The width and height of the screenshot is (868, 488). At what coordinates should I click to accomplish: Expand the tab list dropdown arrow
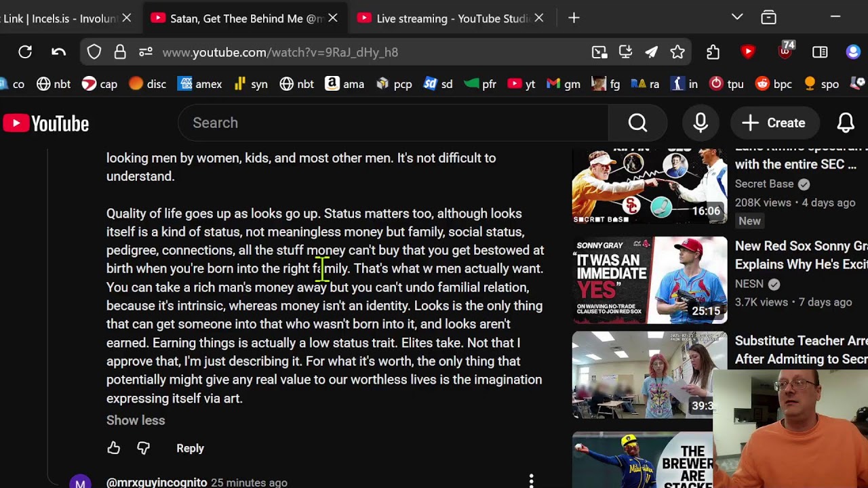[737, 18]
